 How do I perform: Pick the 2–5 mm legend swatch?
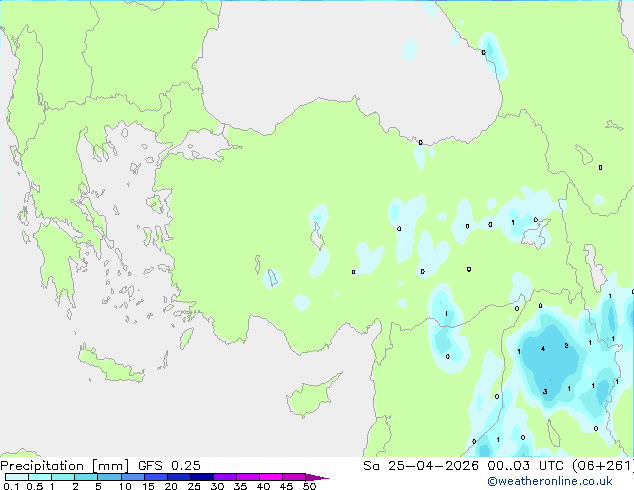point(86,477)
